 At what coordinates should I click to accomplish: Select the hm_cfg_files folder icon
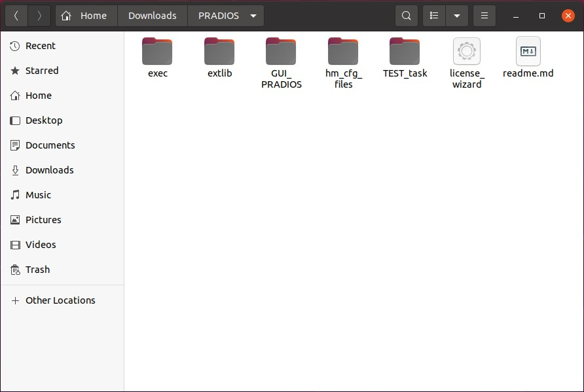tap(343, 51)
